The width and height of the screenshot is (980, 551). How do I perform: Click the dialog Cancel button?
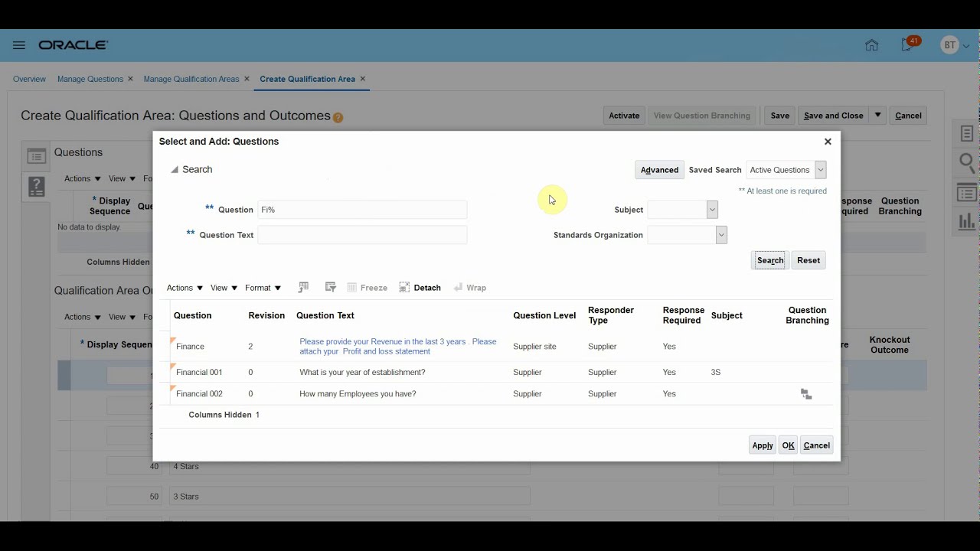coord(817,445)
